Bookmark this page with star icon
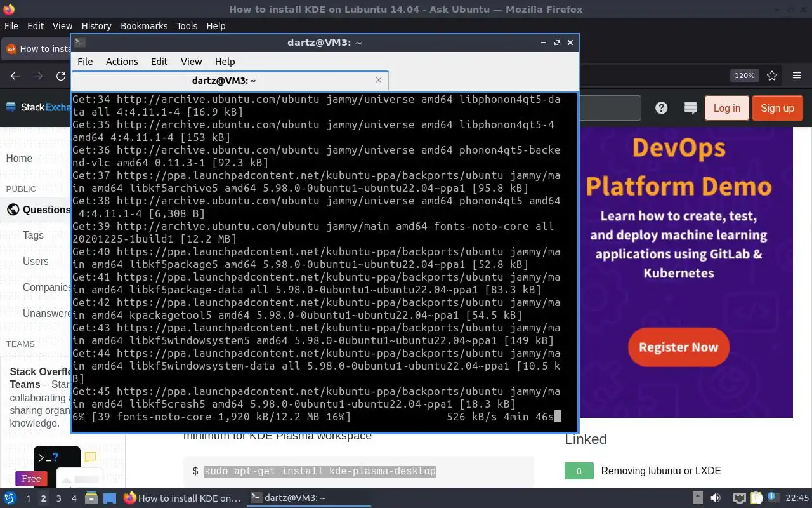The height and width of the screenshot is (508, 812). click(x=772, y=76)
